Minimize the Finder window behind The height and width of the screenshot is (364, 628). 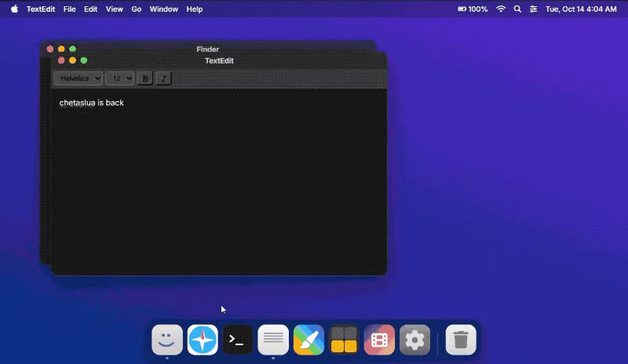point(61,49)
